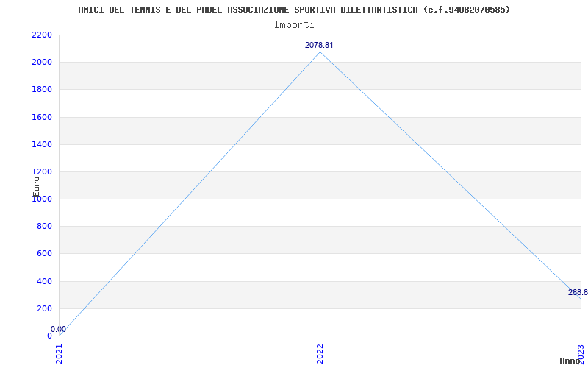Screen dimensions: 588x368
Task: Click the Importi subtitle
Action: point(294,25)
